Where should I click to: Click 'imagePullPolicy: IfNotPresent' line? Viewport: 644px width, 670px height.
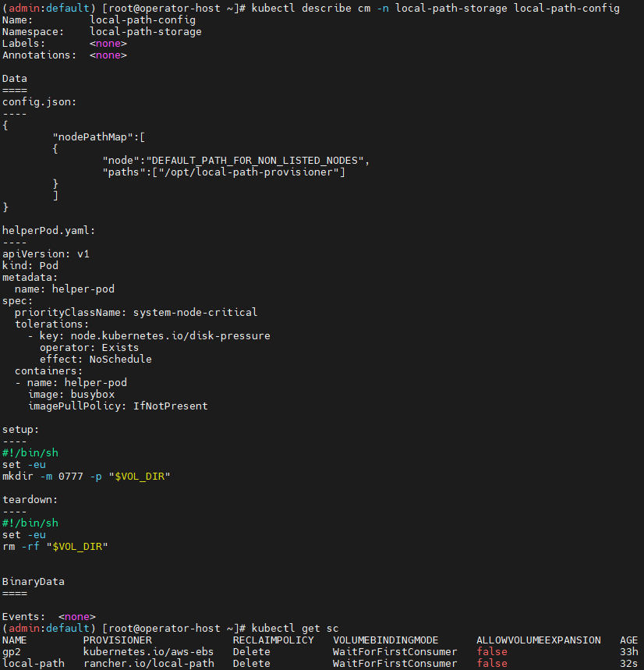118,406
